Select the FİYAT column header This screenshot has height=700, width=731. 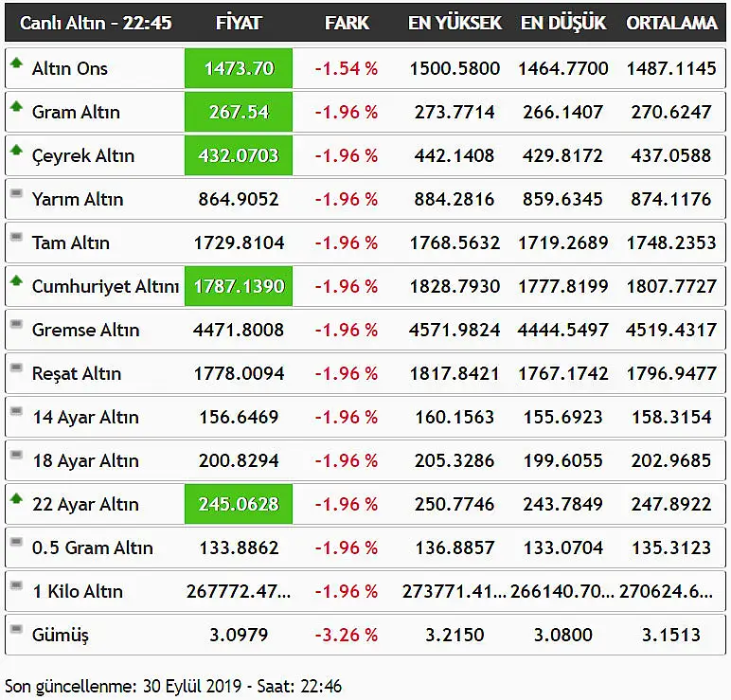239,23
